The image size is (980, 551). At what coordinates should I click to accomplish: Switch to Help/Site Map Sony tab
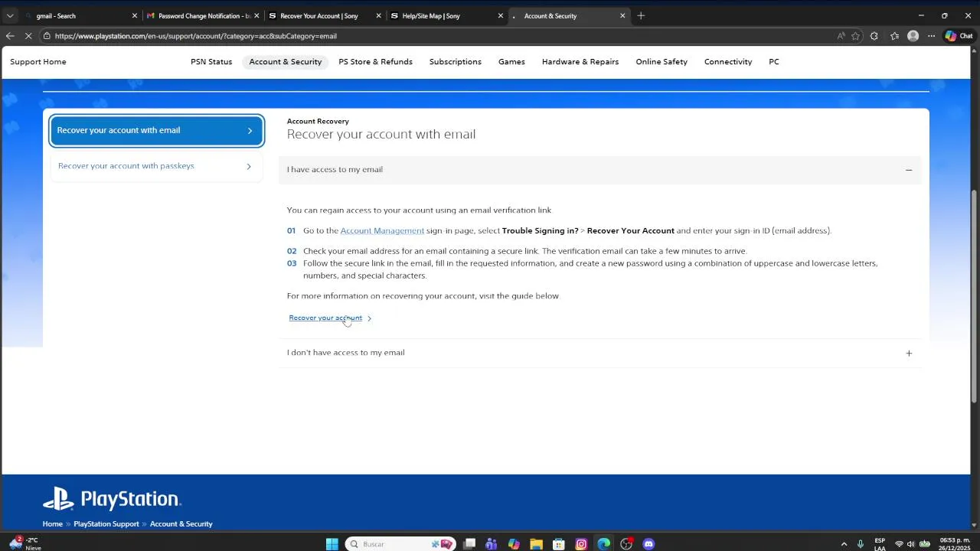point(447,15)
